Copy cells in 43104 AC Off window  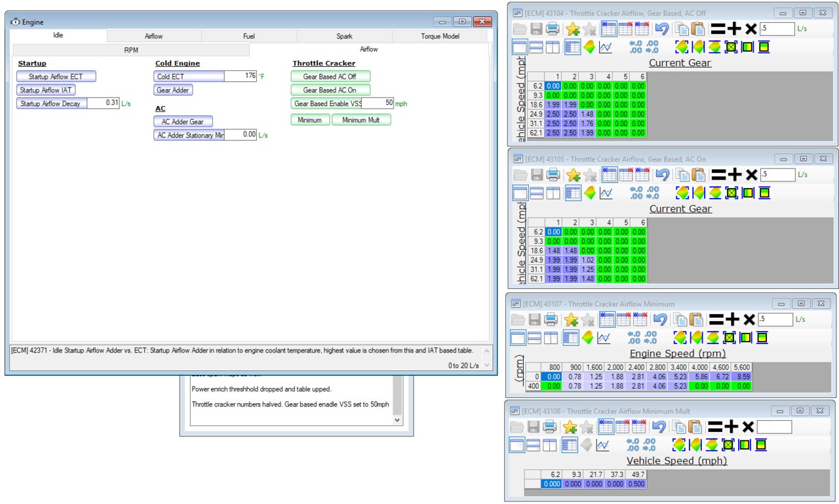[x=682, y=28]
